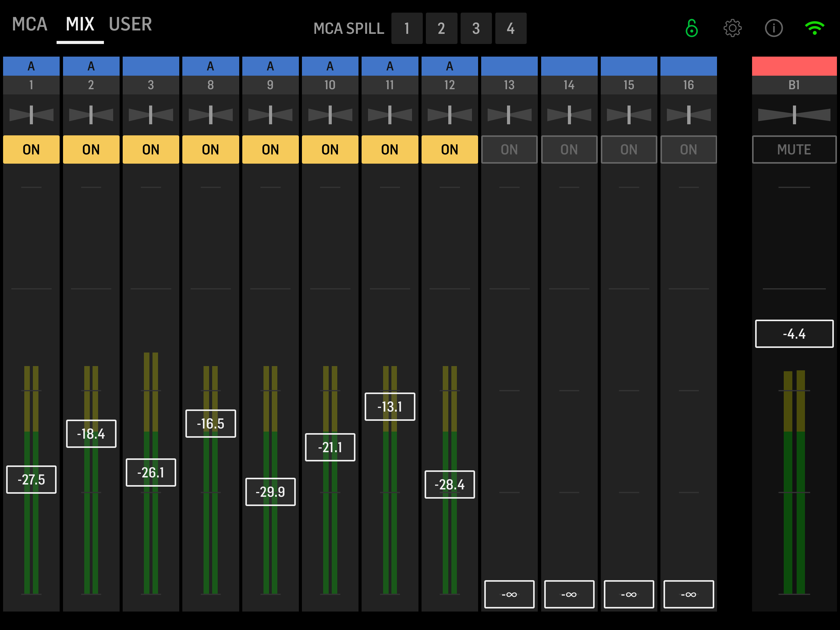Click the channel number 12 label
This screenshot has height=630, width=840.
click(450, 85)
